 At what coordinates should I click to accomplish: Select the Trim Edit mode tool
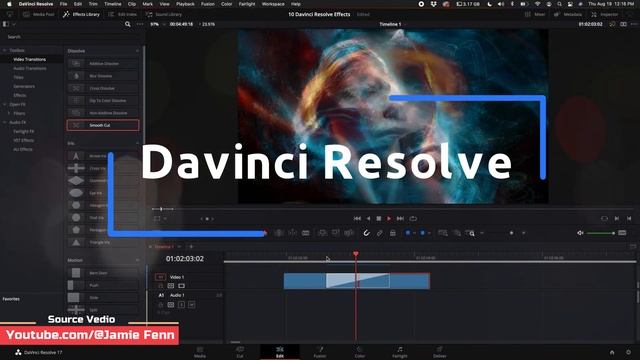pos(279,233)
